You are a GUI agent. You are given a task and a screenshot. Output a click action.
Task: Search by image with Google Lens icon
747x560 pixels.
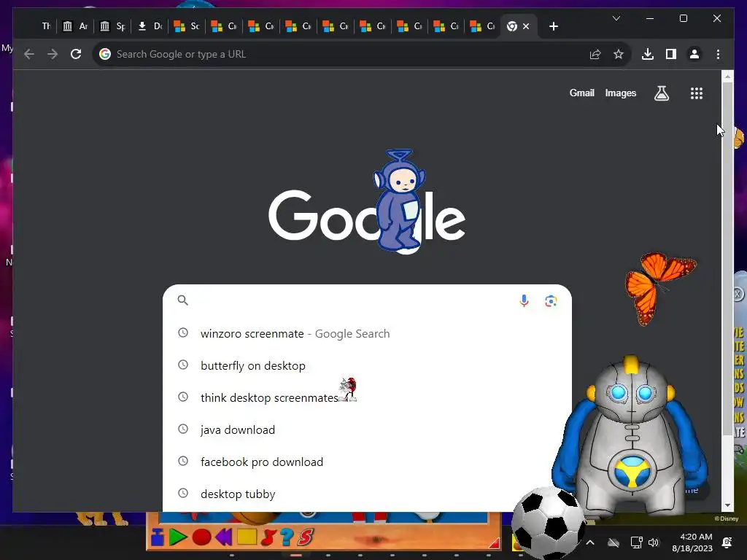coord(551,301)
